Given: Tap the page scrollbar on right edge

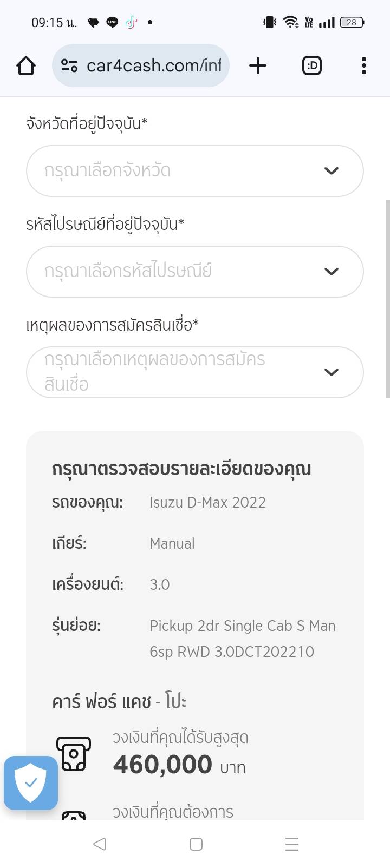Looking at the screenshot, I should (387, 299).
